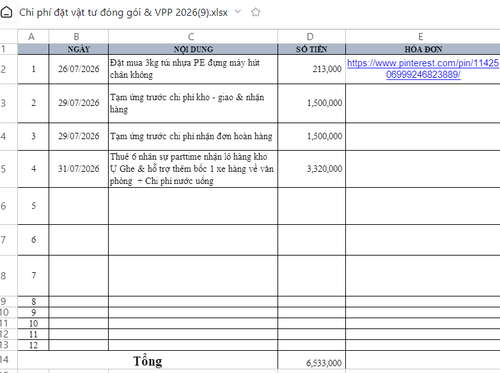This screenshot has width=500, height=373.
Task: Star the file as favorite
Action: click(x=256, y=12)
